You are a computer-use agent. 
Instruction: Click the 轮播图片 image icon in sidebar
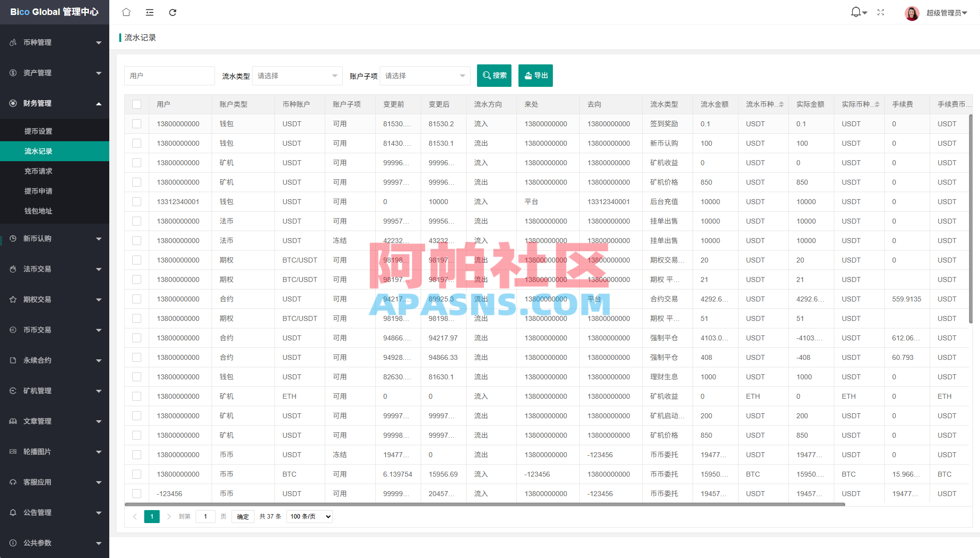(x=13, y=451)
